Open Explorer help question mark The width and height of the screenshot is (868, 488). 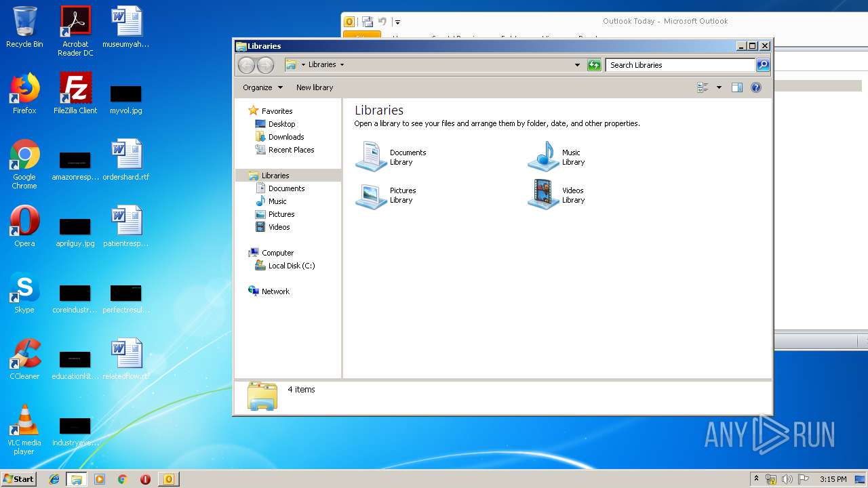[x=756, y=87]
